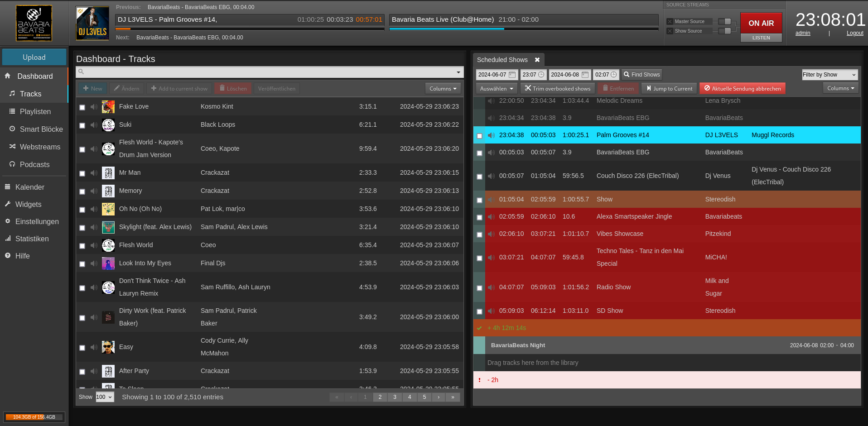Trim overbooked shows
This screenshot has width=868, height=426.
pyautogui.click(x=557, y=89)
